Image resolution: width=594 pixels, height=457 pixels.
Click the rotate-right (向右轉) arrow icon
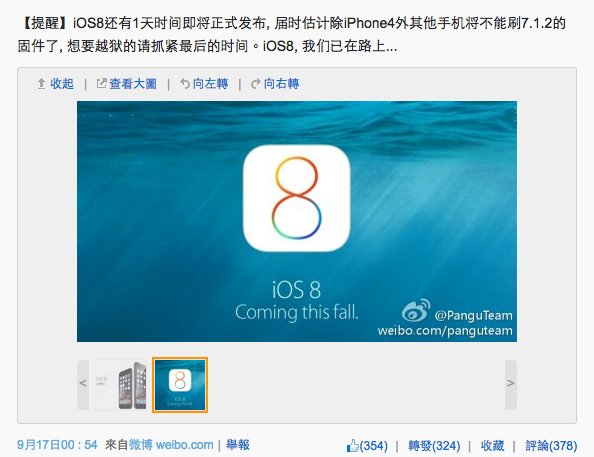[x=256, y=84]
